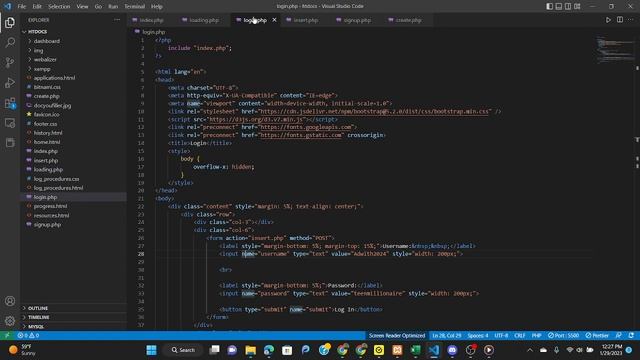640x360 pixels.
Task: Go to line via Ln 28, Col 29
Action: coord(447,335)
